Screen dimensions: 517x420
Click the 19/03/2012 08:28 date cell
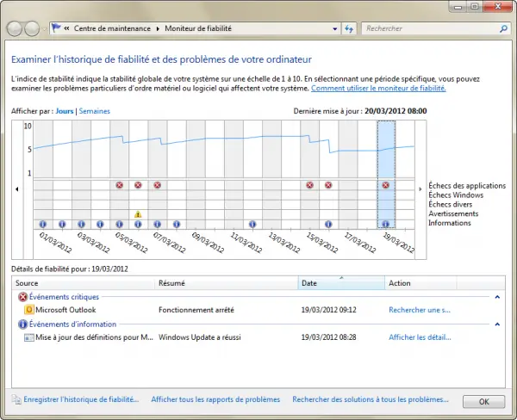pos(329,337)
